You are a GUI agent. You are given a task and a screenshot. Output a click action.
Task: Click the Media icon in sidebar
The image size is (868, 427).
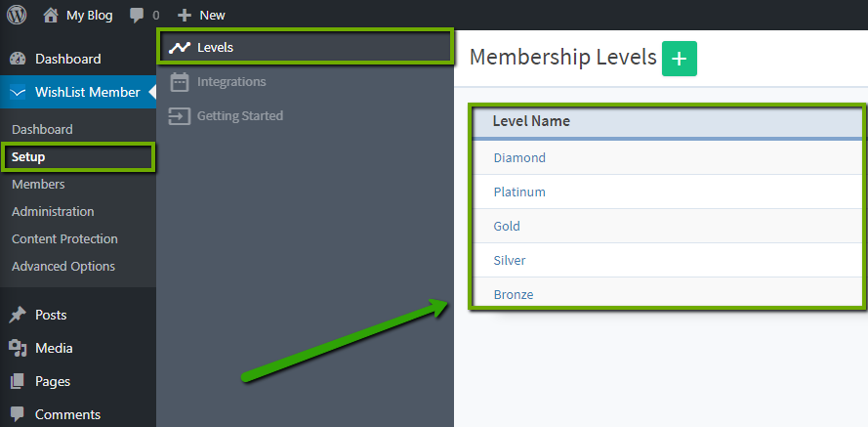pos(18,348)
